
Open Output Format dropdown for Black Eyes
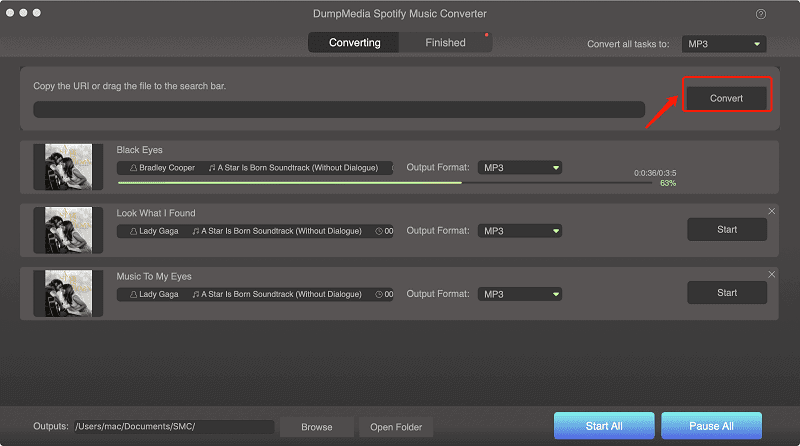tap(519, 168)
